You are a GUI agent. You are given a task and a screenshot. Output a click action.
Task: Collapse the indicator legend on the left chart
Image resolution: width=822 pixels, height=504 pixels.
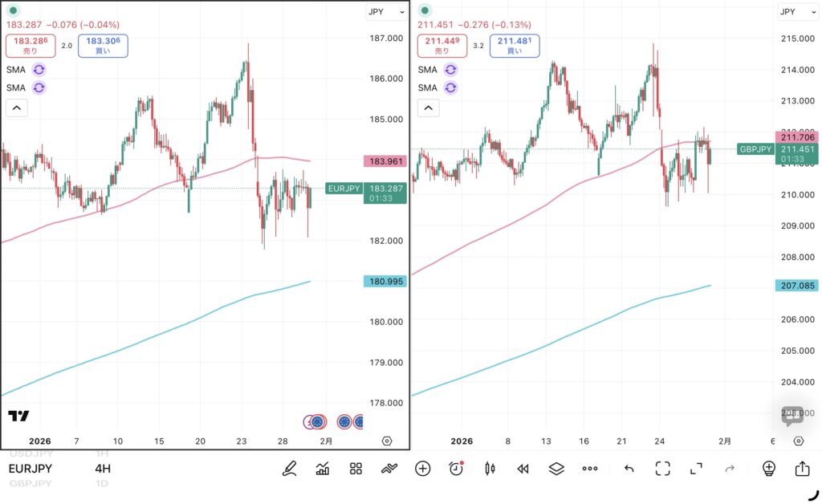point(17,108)
